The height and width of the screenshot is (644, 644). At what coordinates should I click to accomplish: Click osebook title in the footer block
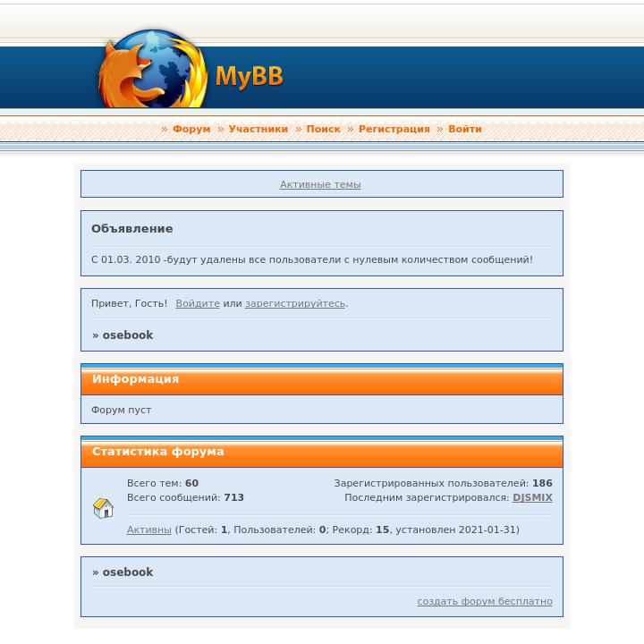(x=128, y=572)
